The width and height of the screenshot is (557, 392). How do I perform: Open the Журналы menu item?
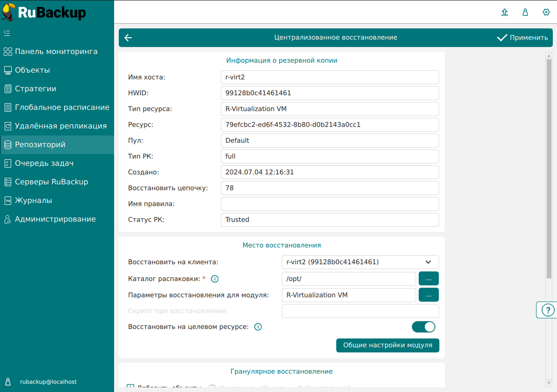pyautogui.click(x=34, y=201)
